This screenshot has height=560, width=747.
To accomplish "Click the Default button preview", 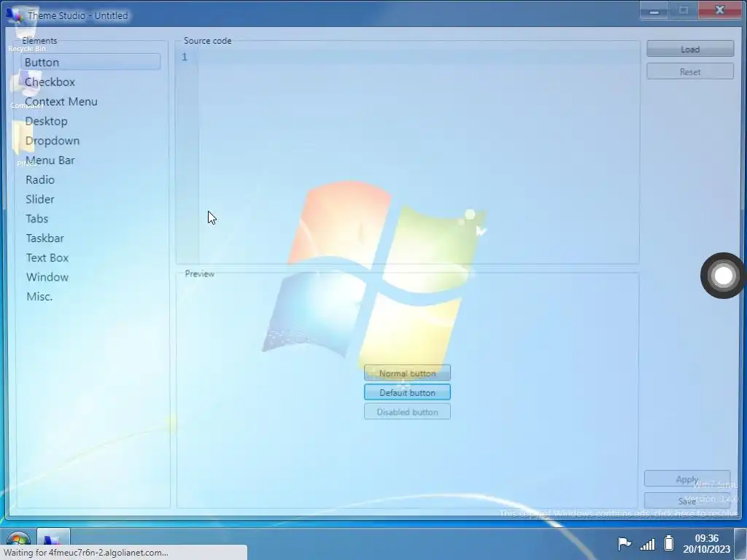I will 407,392.
